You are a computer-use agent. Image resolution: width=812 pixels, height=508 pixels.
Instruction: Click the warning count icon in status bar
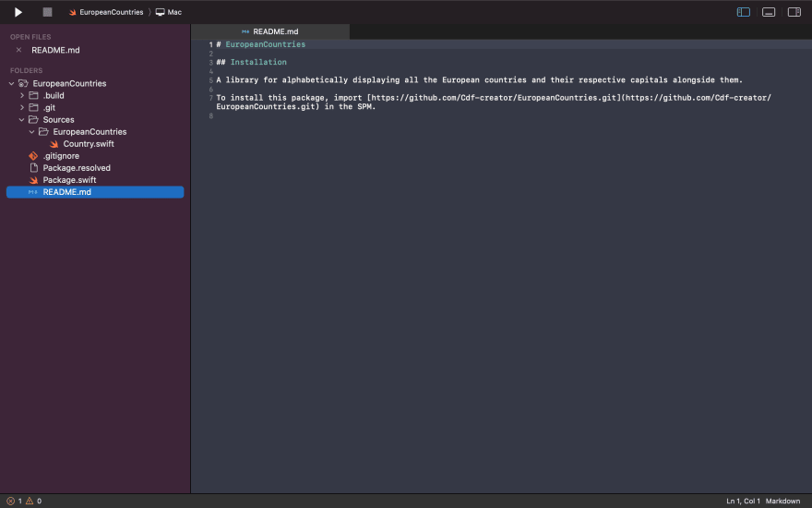coord(30,502)
